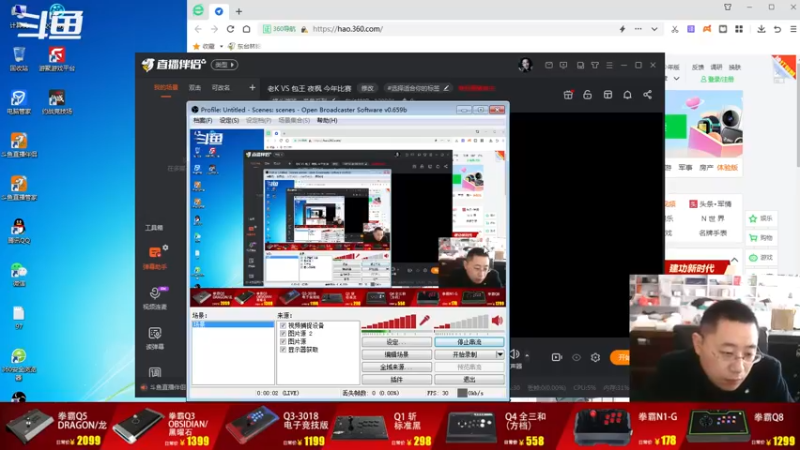Uncheck the 显示器获取 source in OBS
The width and height of the screenshot is (800, 450).
tap(283, 349)
